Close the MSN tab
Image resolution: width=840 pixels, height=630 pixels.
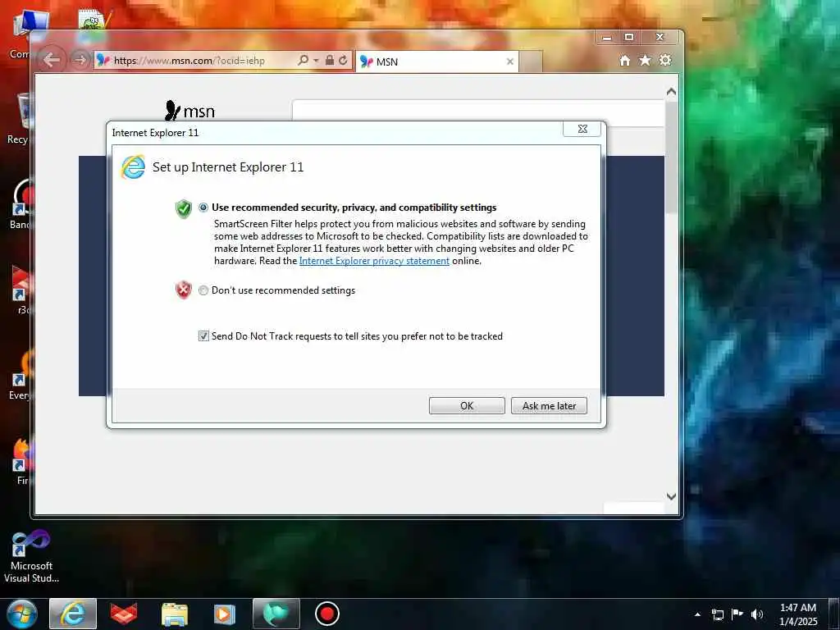tap(510, 62)
